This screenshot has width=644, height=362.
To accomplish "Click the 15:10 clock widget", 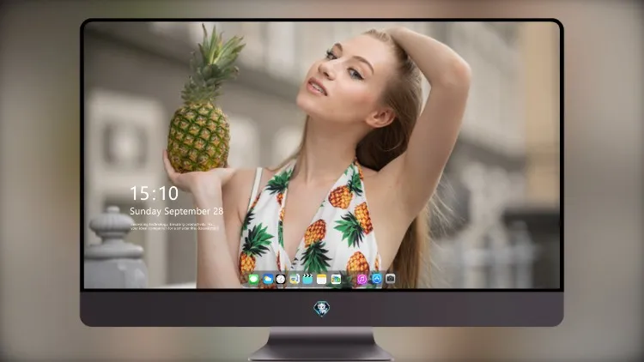I will pos(155,193).
